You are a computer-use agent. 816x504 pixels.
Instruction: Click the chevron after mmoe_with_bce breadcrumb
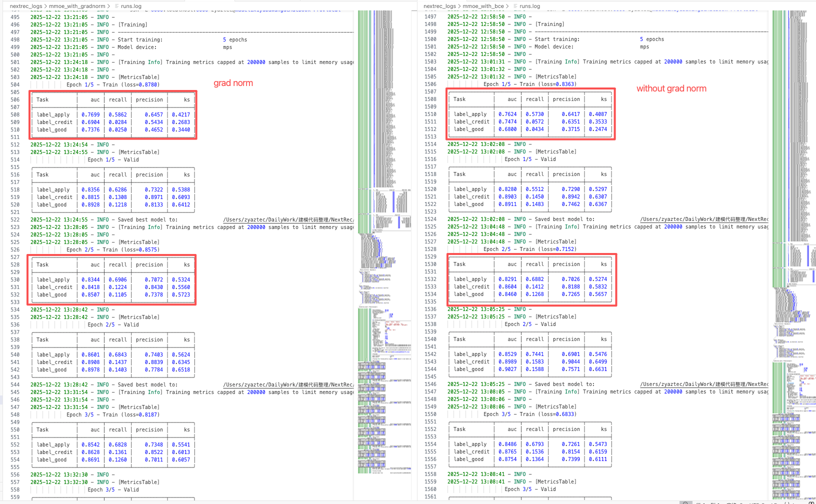click(x=508, y=6)
